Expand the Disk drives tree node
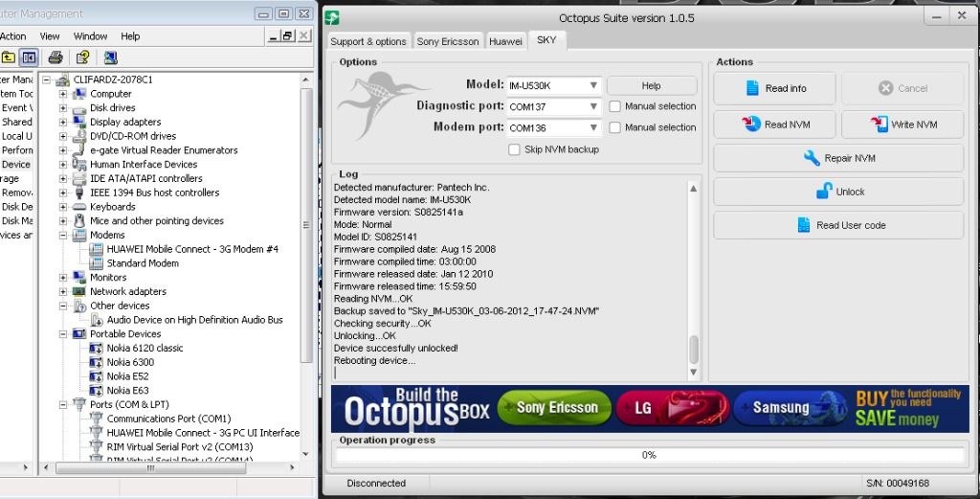 click(63, 107)
